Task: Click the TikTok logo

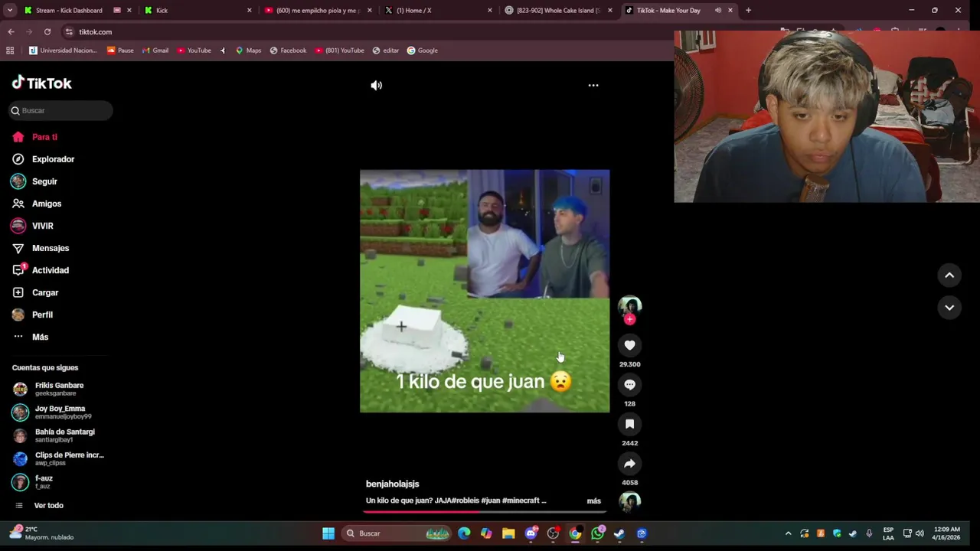Action: point(42,83)
